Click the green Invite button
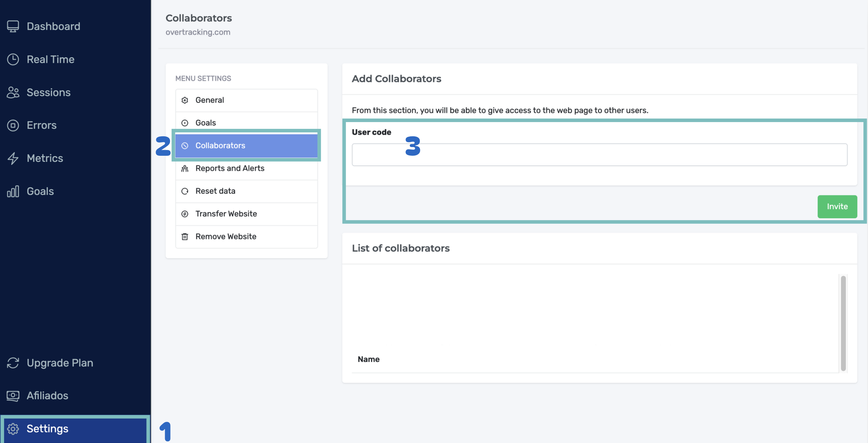This screenshot has width=868, height=443. pyautogui.click(x=837, y=207)
